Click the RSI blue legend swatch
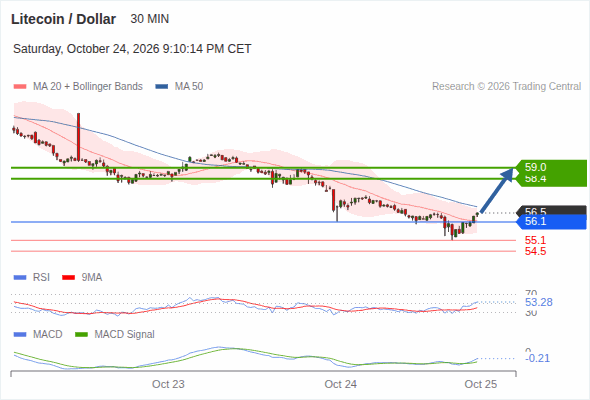590x400 pixels. [20, 278]
